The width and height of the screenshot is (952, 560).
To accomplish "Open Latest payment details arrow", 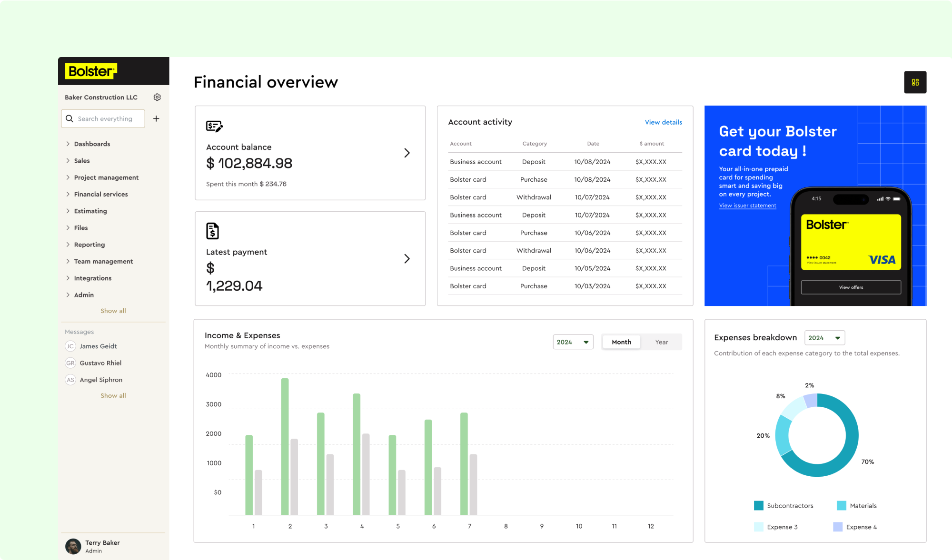I will point(407,258).
